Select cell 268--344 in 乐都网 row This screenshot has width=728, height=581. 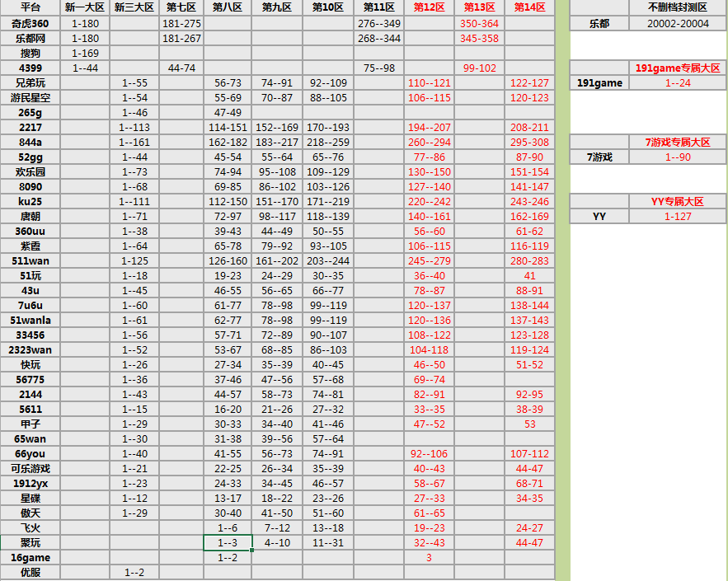(379, 38)
